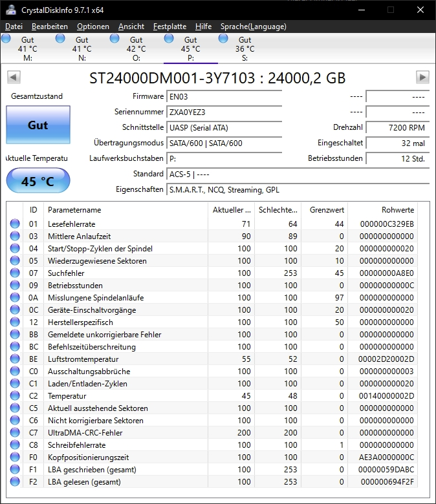436x504 pixels.
Task: Click the Betriebsstunden field 12 Std.
Action: pyautogui.click(x=398, y=158)
